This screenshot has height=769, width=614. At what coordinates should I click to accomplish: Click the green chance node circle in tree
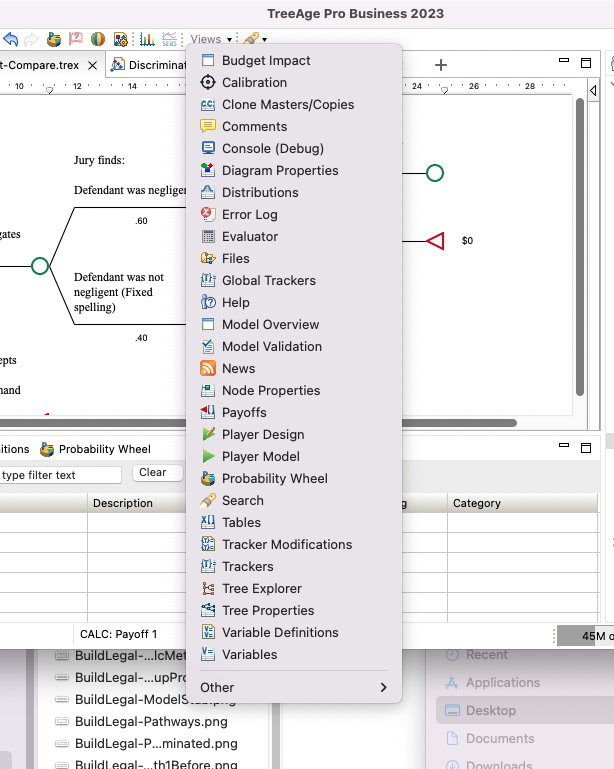(40, 266)
